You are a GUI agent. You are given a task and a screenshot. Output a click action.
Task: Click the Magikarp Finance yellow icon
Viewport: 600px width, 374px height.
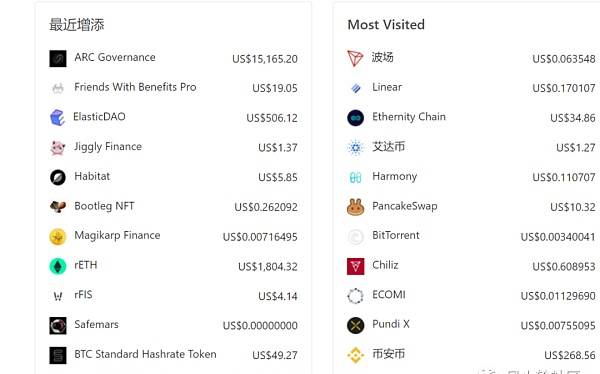(x=58, y=237)
